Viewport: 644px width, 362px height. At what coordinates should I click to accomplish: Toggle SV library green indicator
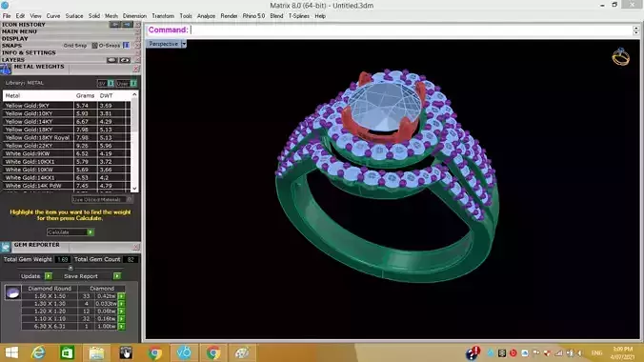(111, 84)
